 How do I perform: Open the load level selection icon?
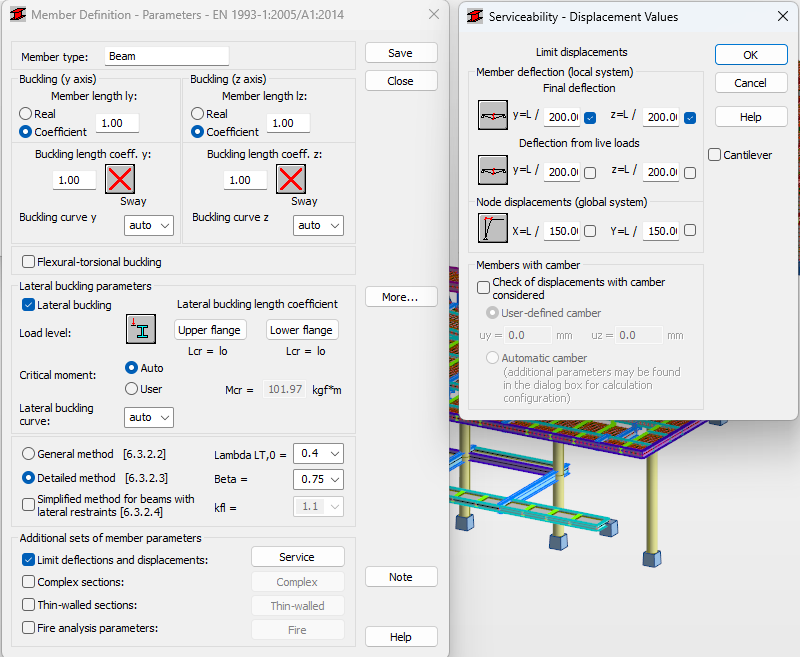[x=141, y=329]
